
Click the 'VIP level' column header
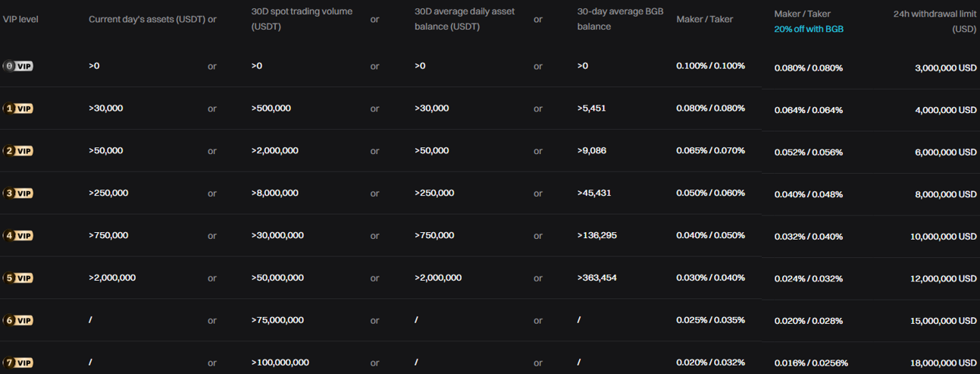[x=20, y=19]
